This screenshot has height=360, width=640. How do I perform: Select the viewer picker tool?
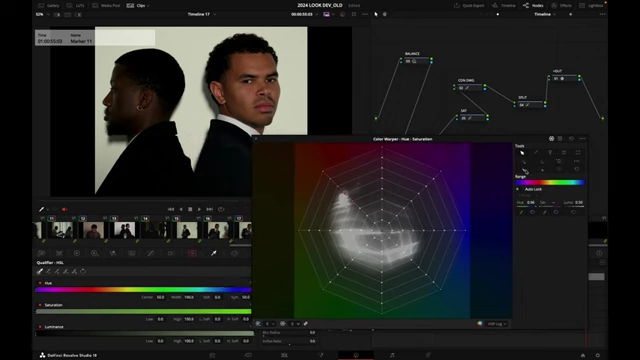coord(41,209)
